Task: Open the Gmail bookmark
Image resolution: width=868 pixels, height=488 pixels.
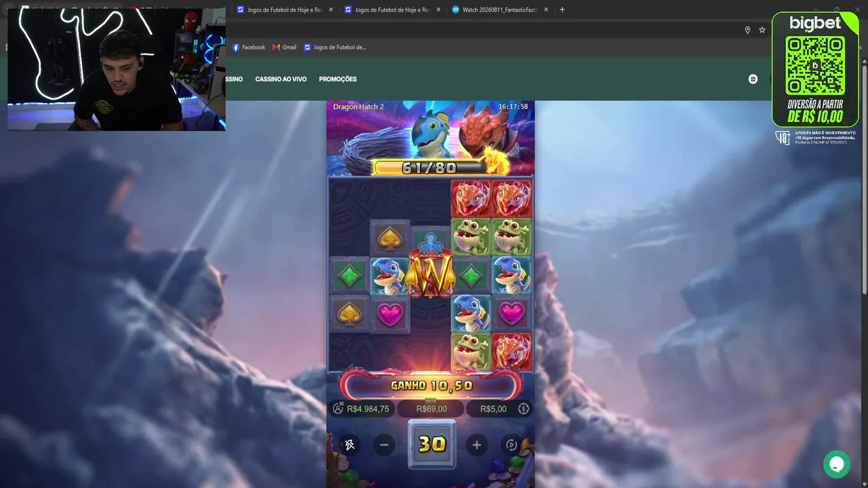Action: tap(284, 47)
